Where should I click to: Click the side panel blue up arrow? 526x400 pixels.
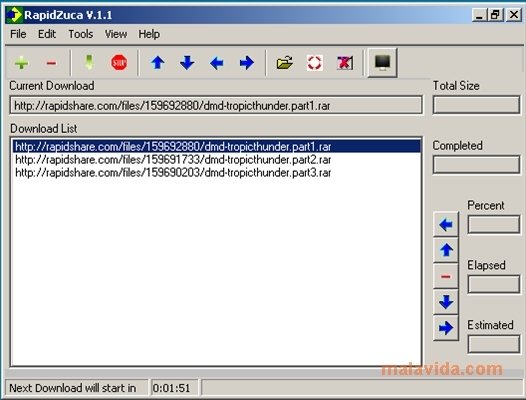click(446, 250)
